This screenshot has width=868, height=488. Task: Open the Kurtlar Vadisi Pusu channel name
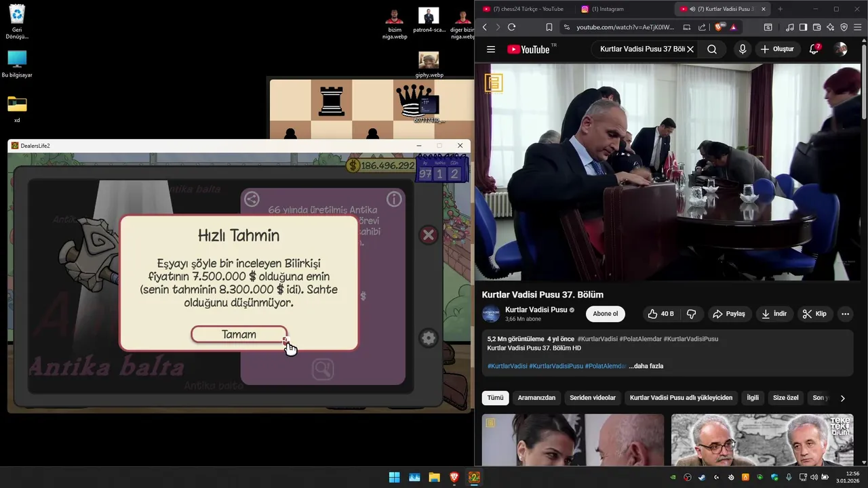(536, 310)
